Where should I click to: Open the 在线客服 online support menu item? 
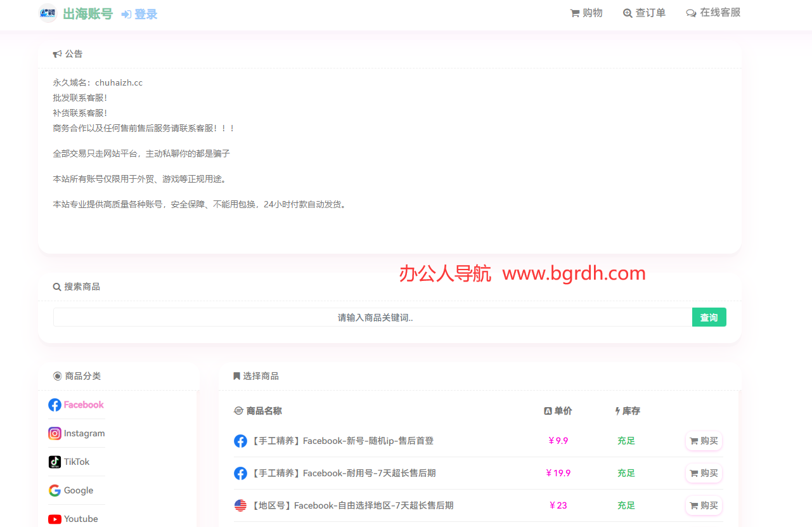pos(713,13)
